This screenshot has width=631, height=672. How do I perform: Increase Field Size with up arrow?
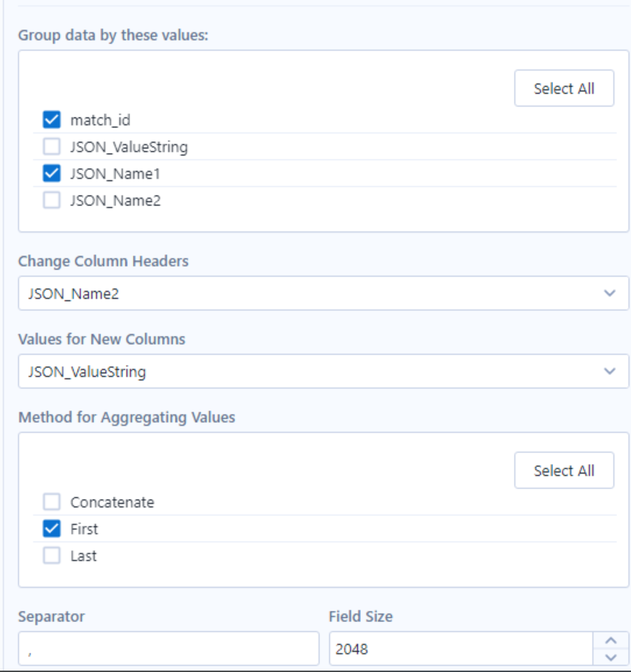click(611, 641)
